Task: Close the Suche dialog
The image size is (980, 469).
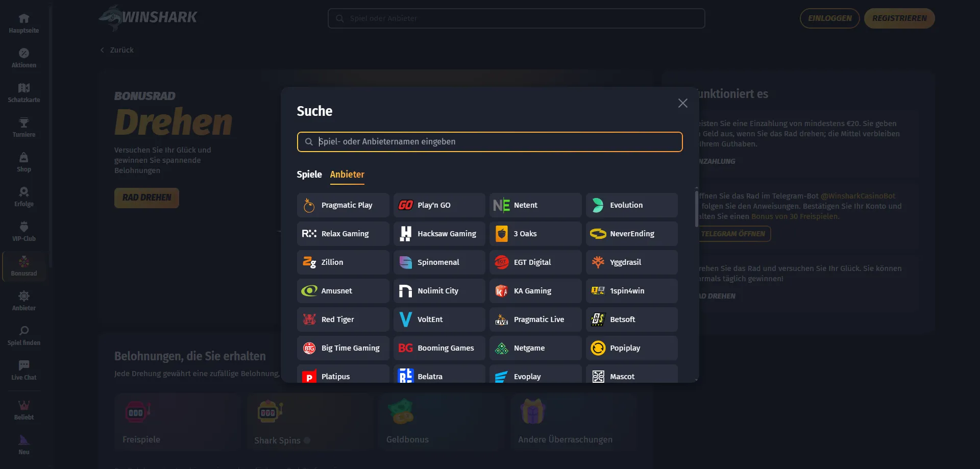Action: [682, 103]
